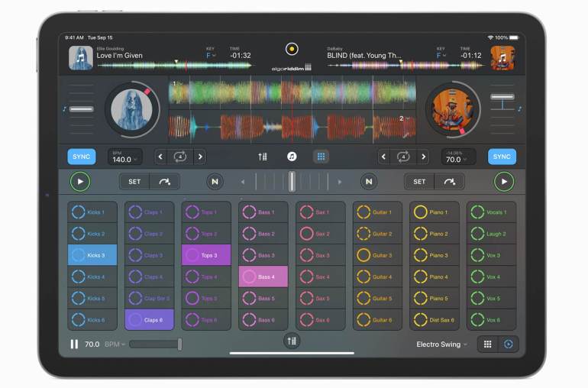Screen dimensions: 588x388
Task: Open the mixer EQ panel
Action: pos(263,157)
